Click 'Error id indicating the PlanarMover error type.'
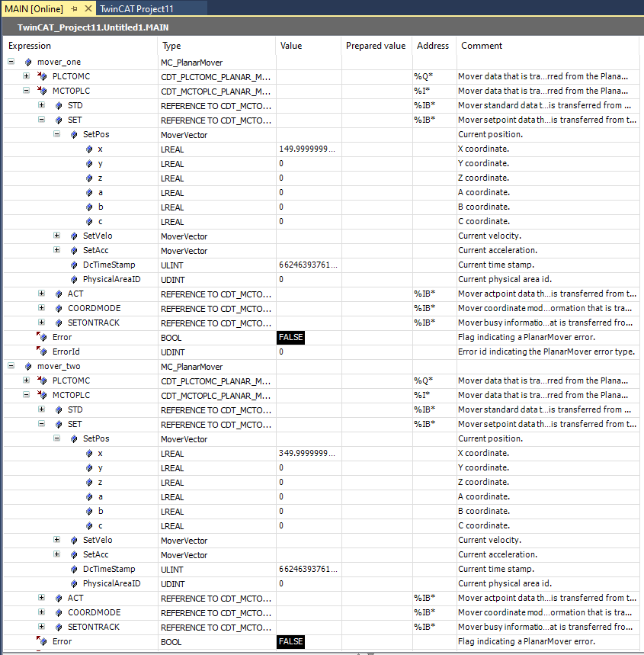 (x=546, y=352)
